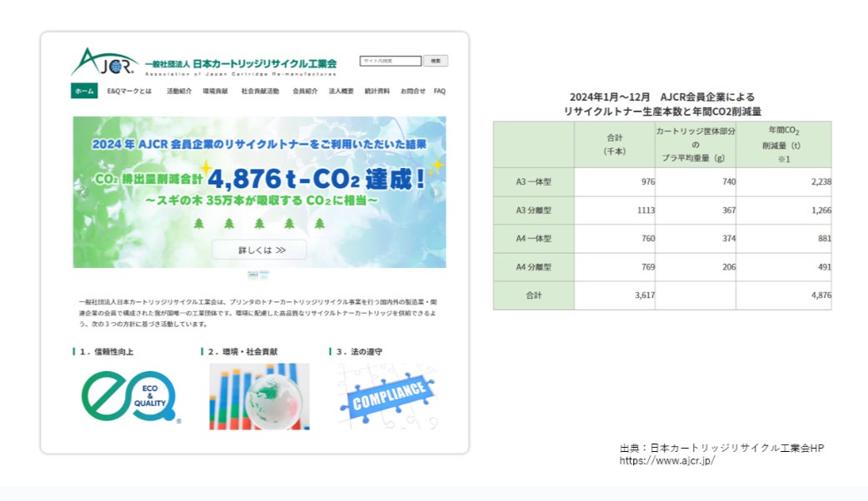Select first banner slide thumbnail
The height and width of the screenshot is (501, 868).
pyautogui.click(x=253, y=275)
